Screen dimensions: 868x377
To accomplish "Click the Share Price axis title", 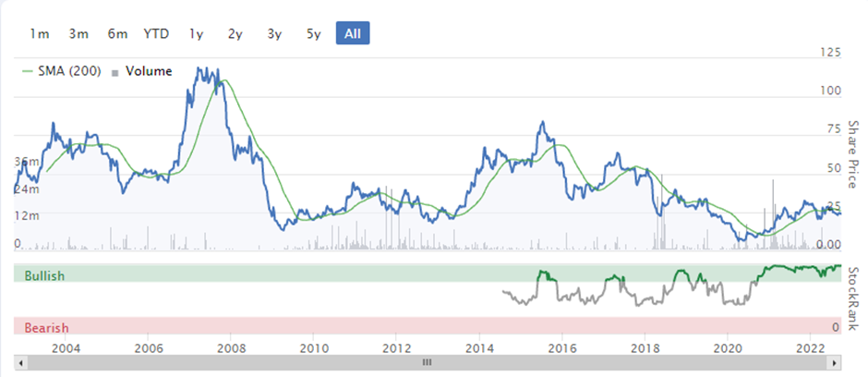I will (x=852, y=154).
